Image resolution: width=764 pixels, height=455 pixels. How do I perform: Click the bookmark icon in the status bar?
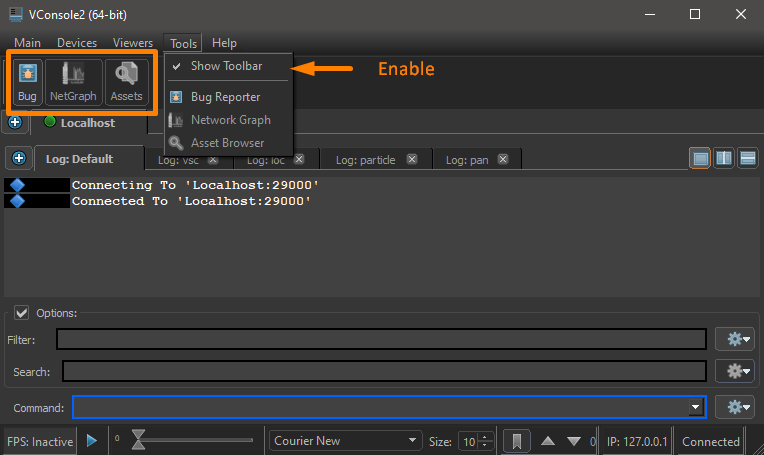(516, 441)
